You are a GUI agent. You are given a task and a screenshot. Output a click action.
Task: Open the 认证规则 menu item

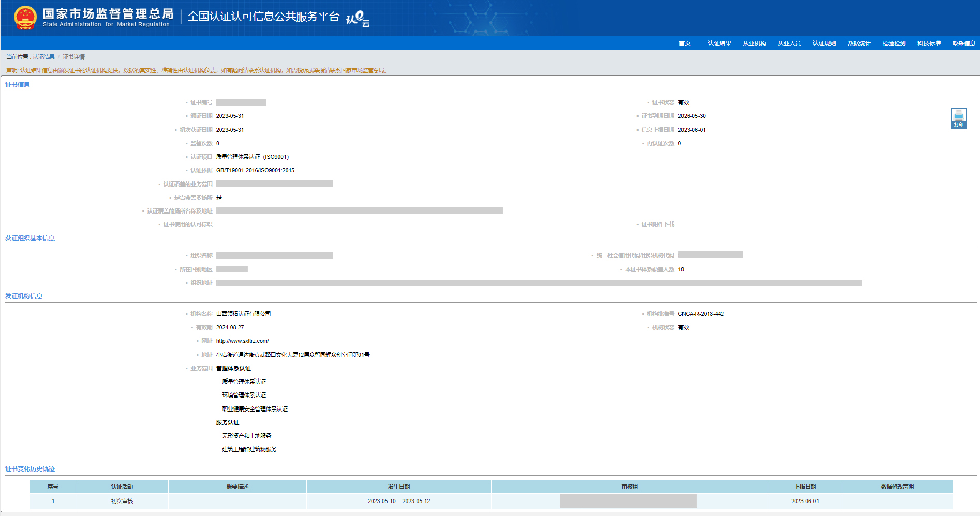click(x=824, y=43)
